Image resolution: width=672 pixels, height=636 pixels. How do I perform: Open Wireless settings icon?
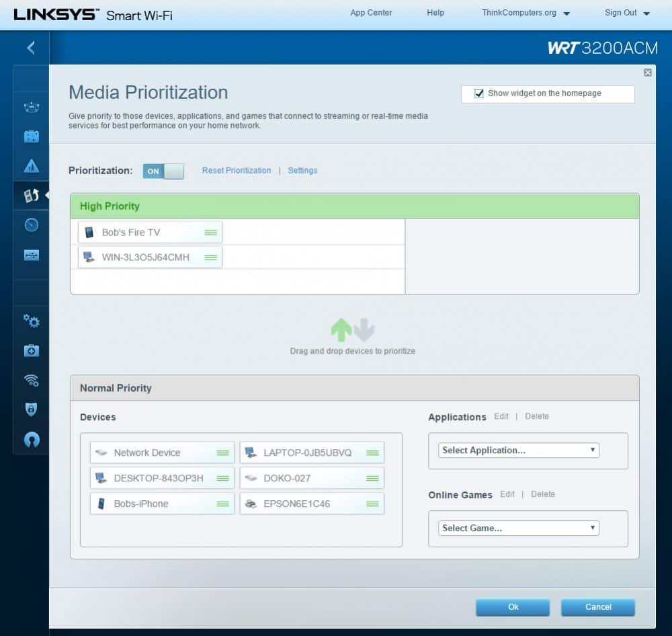coord(32,380)
